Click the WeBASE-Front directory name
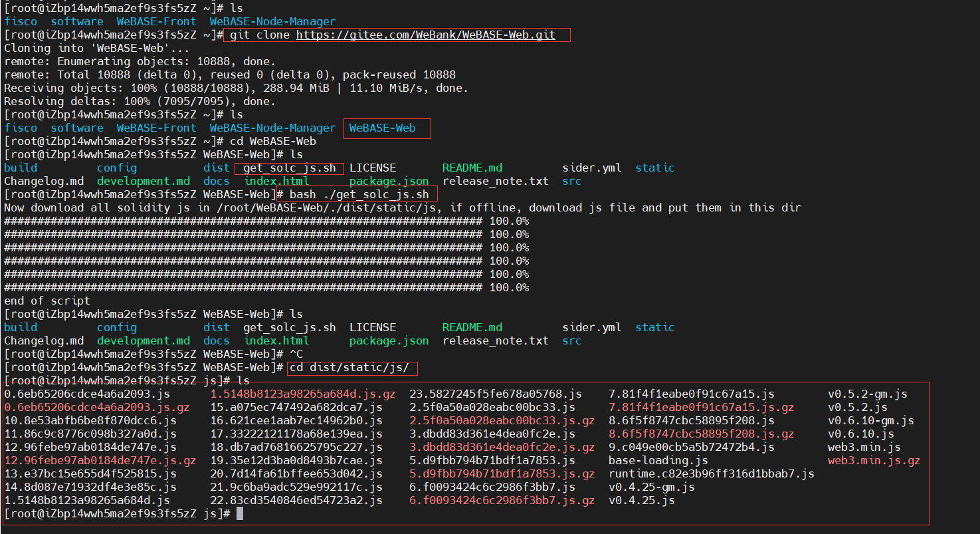This screenshot has height=534, width=980. coord(155,21)
